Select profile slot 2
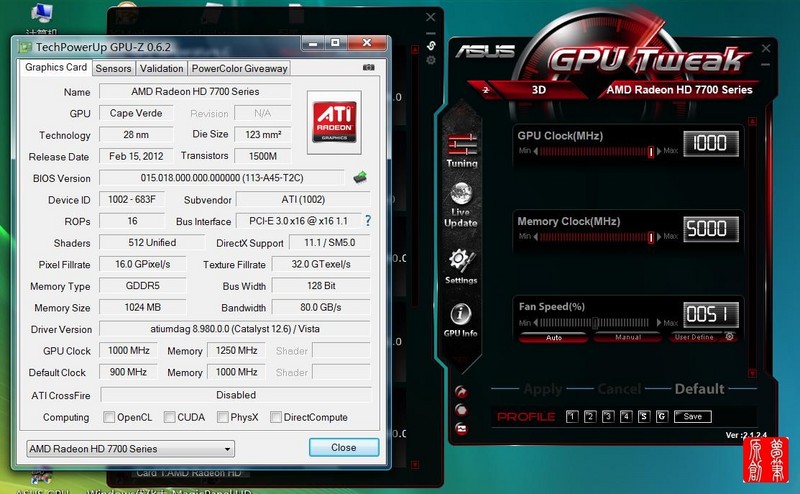 click(x=590, y=416)
